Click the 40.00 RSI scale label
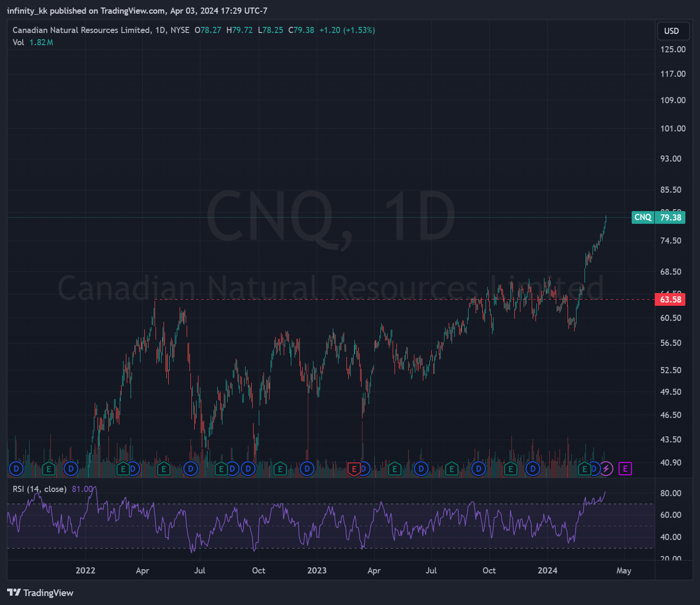 pos(671,537)
